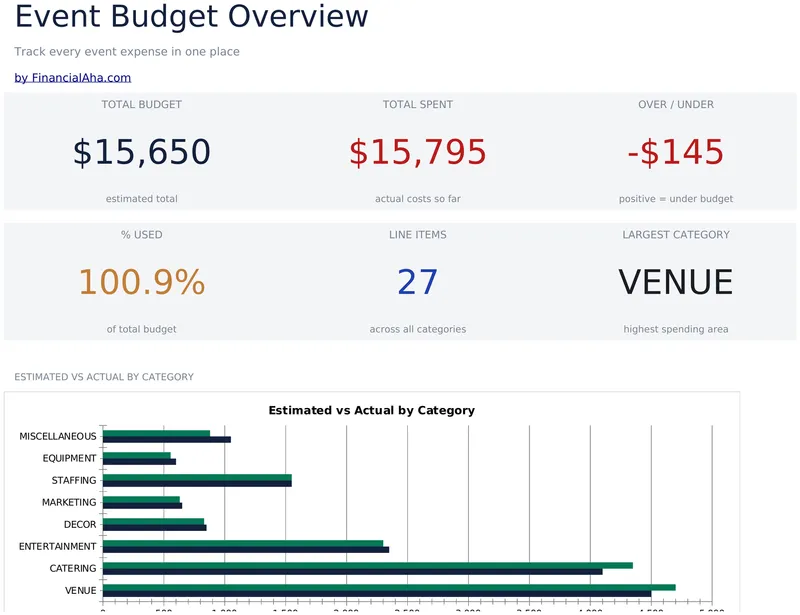Click the DECOR axis label
Image resolution: width=800 pixels, height=615 pixels.
(x=80, y=525)
